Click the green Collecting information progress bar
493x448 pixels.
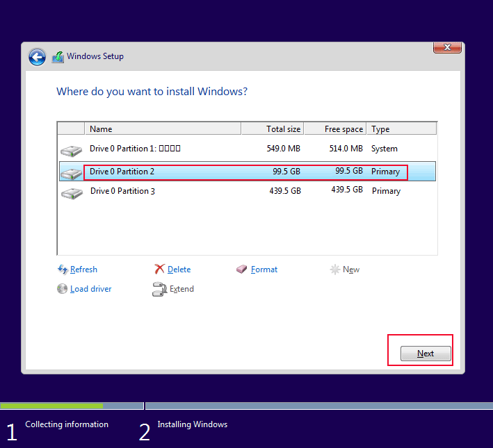click(51, 406)
